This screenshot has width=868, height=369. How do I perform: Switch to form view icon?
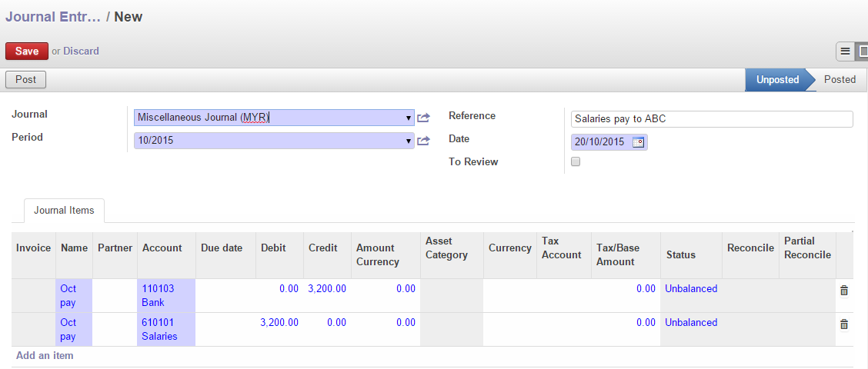(x=862, y=52)
